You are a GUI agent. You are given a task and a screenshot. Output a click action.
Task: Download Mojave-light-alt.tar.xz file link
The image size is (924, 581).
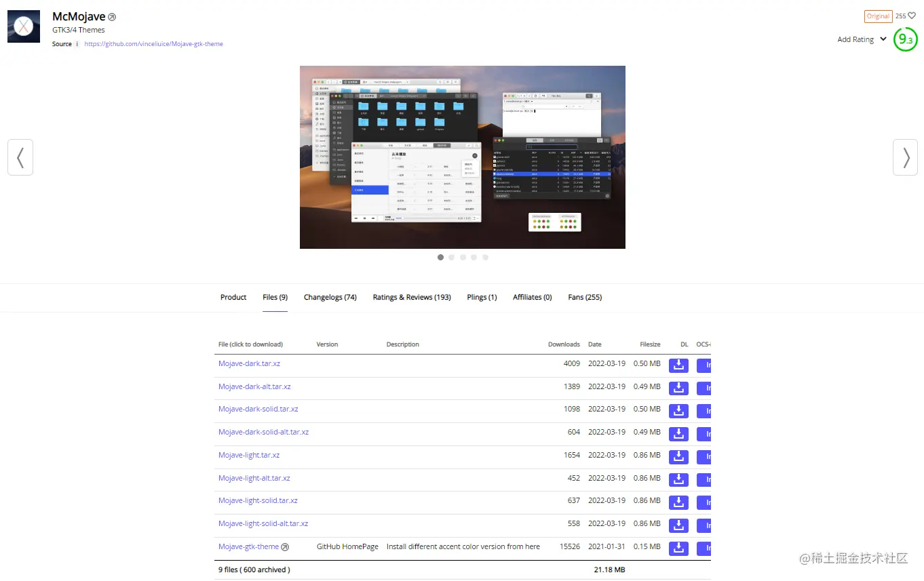(x=254, y=479)
